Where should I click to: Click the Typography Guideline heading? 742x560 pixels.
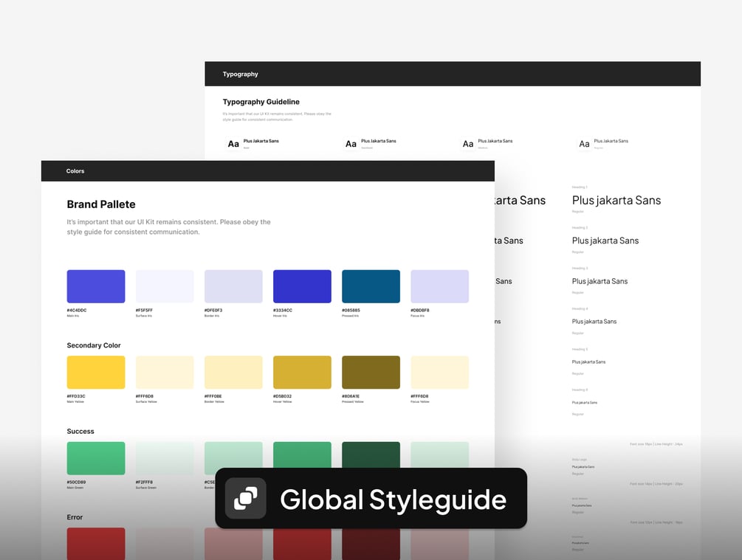261,102
